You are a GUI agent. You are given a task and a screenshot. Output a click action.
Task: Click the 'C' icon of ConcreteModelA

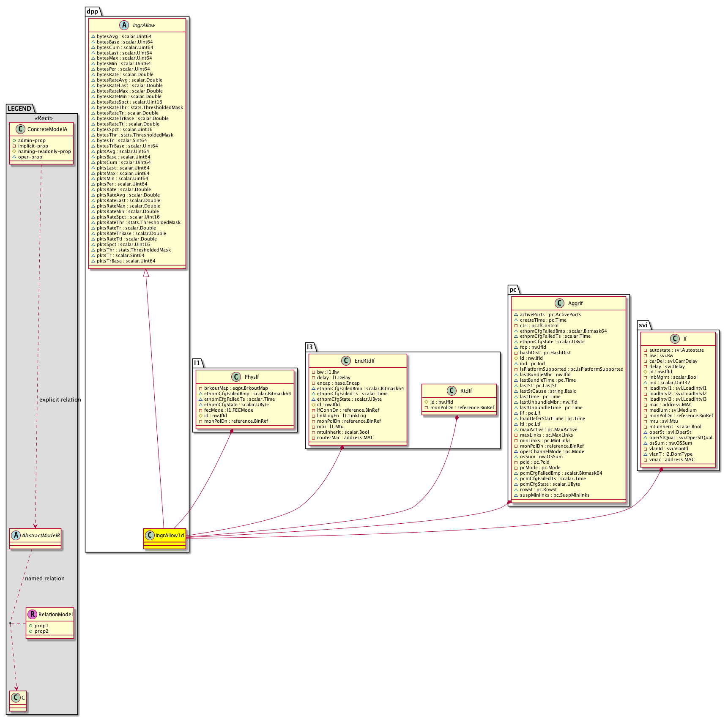(20, 129)
